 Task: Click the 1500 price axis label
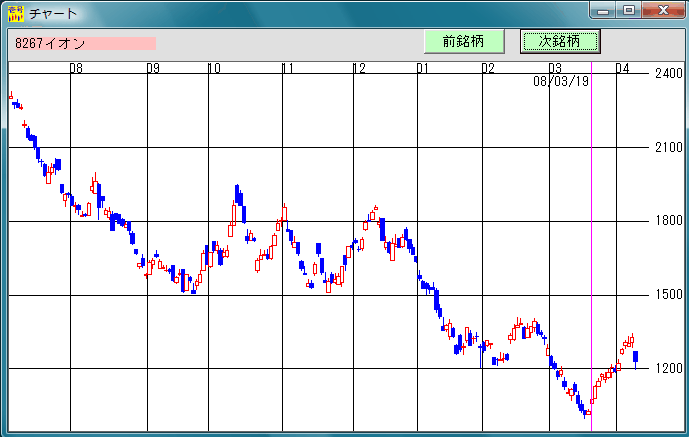pos(669,295)
